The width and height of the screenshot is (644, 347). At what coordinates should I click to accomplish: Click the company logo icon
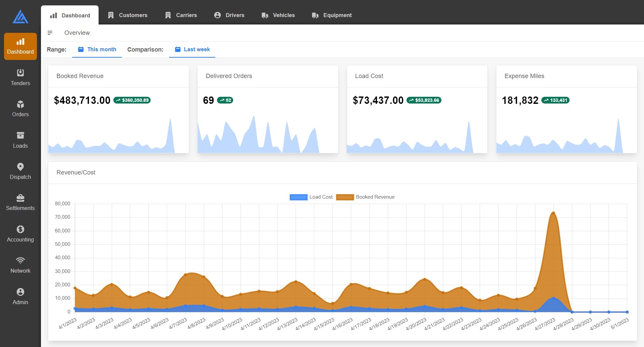(x=20, y=17)
